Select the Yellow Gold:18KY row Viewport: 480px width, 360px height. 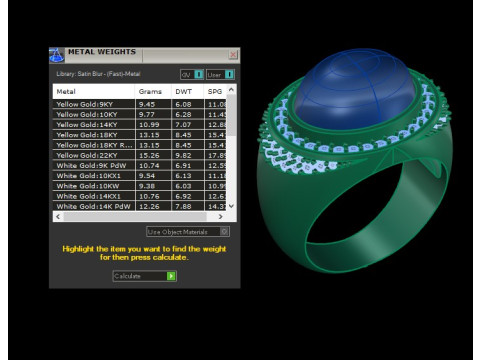[x=139, y=135]
